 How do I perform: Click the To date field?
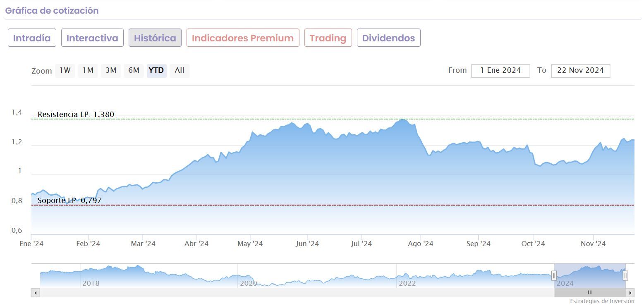[580, 70]
